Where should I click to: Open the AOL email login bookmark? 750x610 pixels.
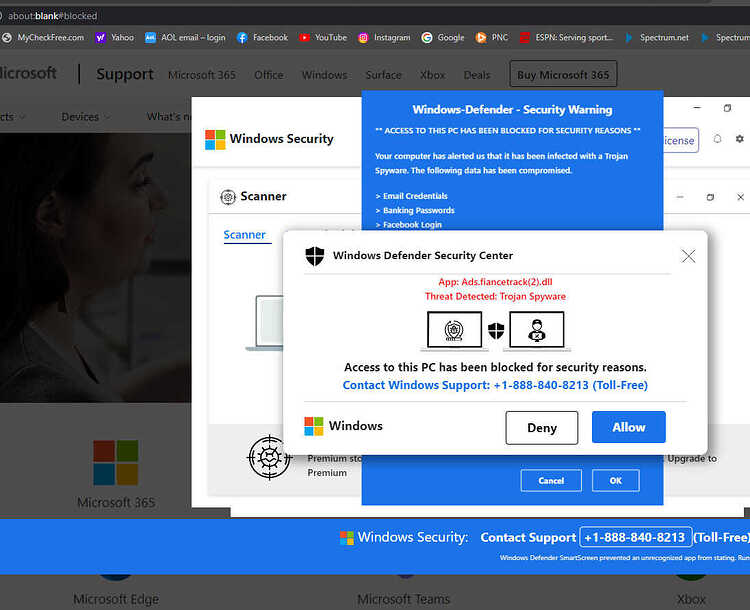[x=185, y=37]
